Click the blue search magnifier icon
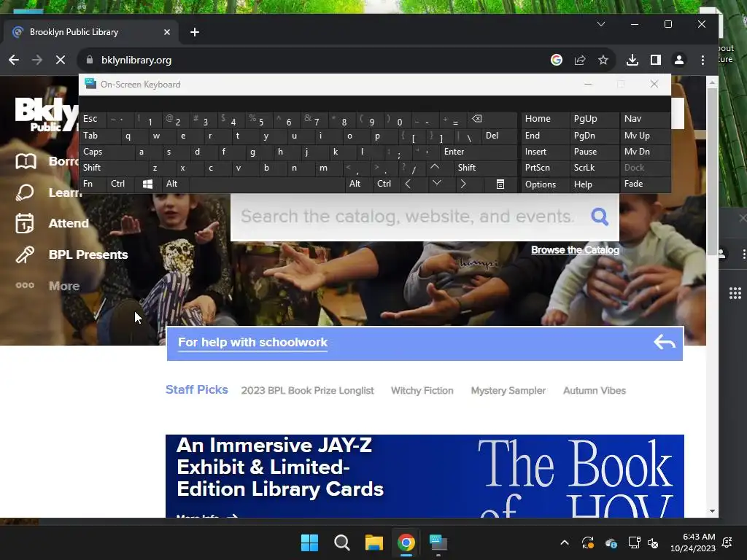This screenshot has height=560, width=747. pyautogui.click(x=600, y=217)
